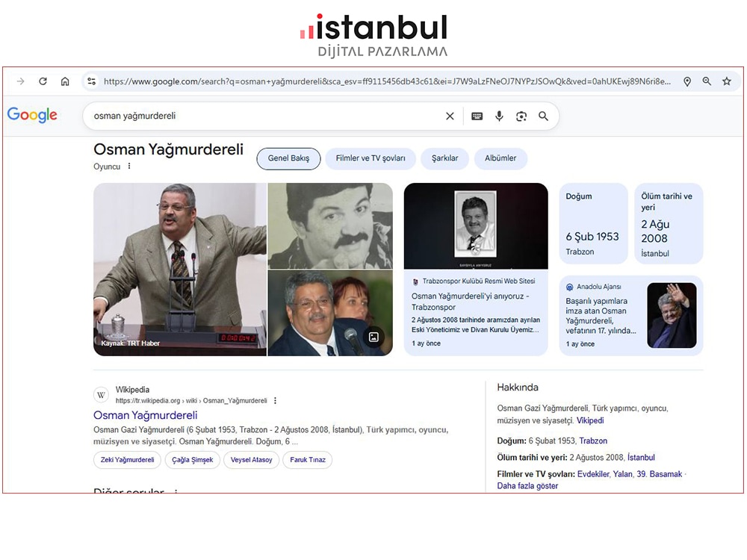Open the Vikipedi link in Hakkında
The height and width of the screenshot is (560, 747).
click(590, 420)
